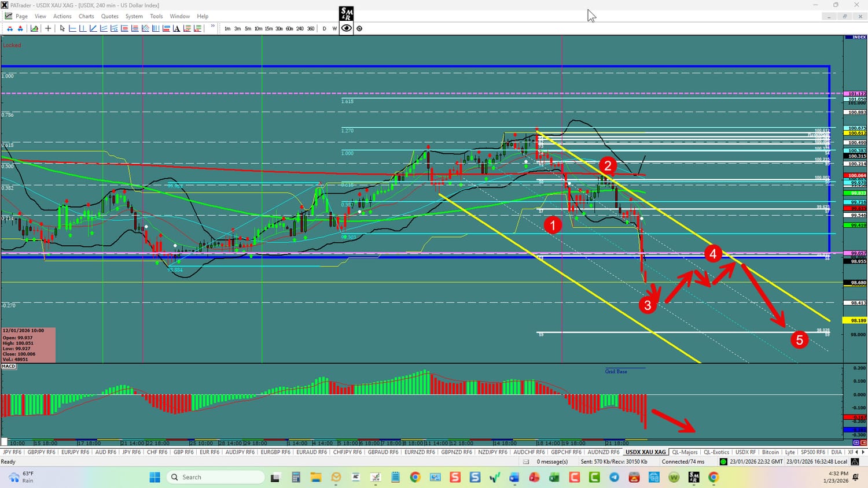Switch chart to Daily timeframe
Screen dimensions: 868x488
click(325, 28)
